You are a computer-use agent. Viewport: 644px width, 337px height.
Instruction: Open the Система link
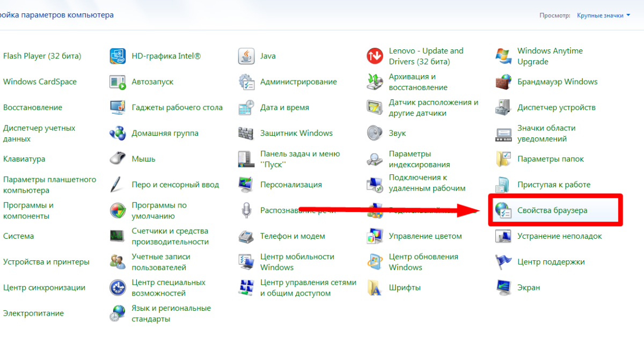[x=18, y=236]
